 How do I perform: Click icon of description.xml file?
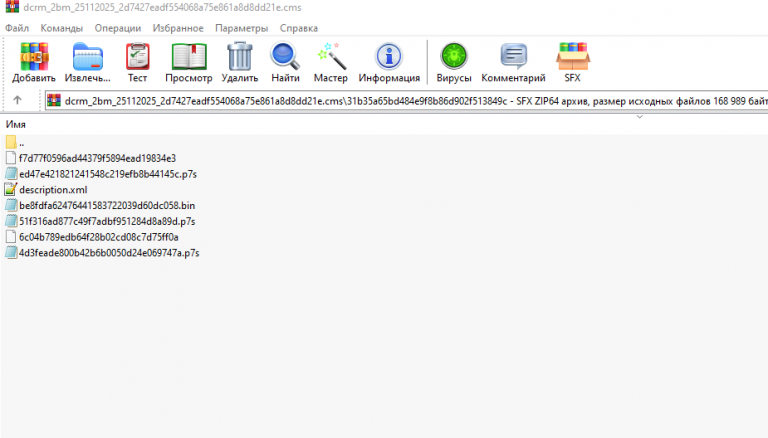[x=11, y=190]
